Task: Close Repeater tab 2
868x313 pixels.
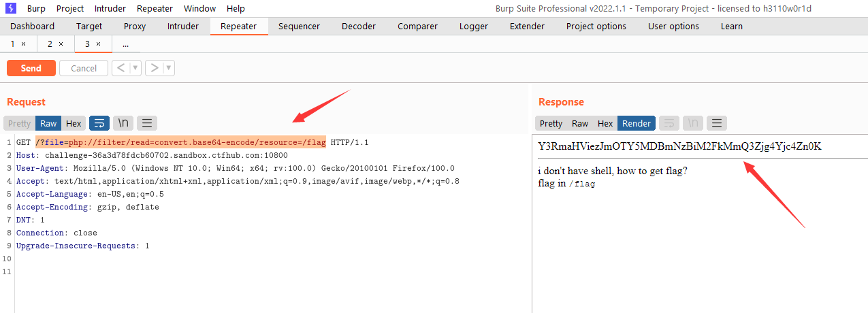Action: 61,44
